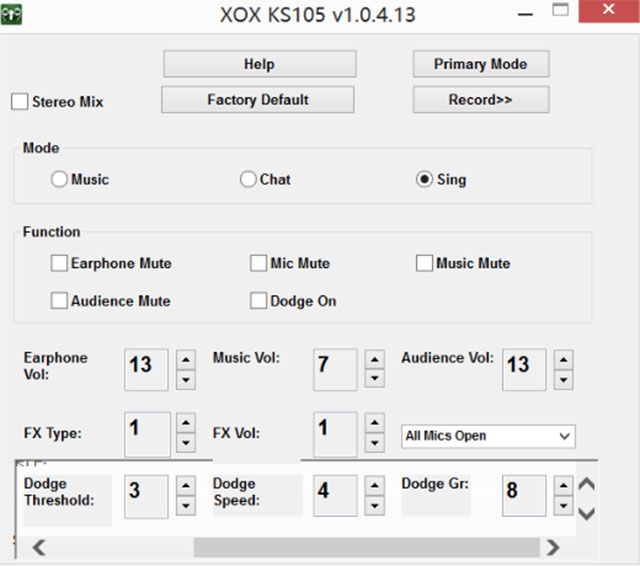Click the vertical scroll up chevron
Viewport: 640px width, 566px height.
pyautogui.click(x=587, y=484)
